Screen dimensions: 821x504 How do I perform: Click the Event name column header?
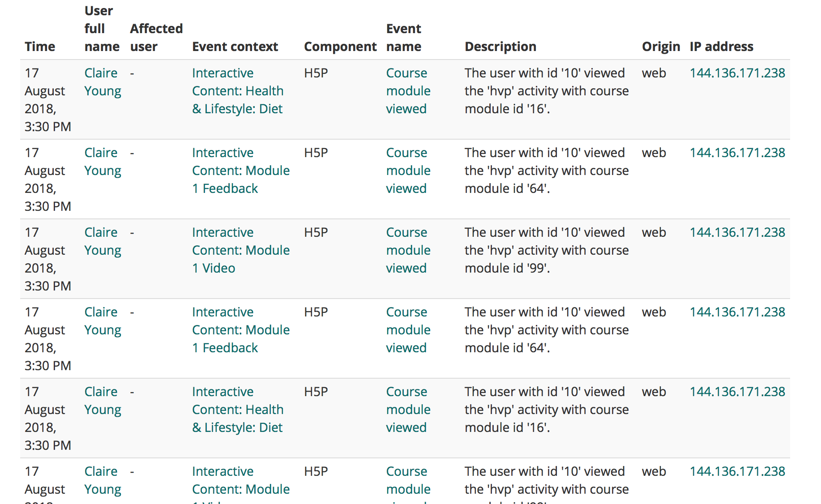[403, 37]
